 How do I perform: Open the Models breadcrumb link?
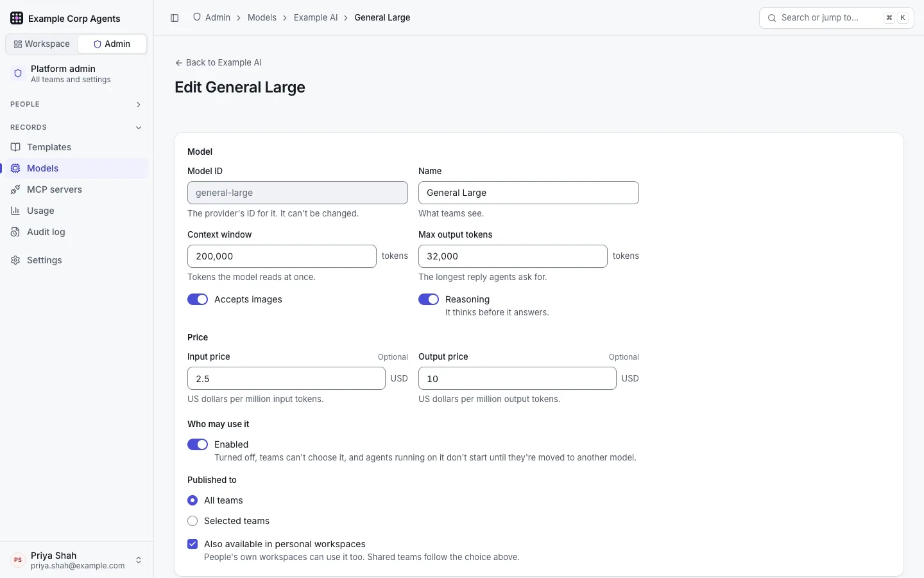[262, 17]
